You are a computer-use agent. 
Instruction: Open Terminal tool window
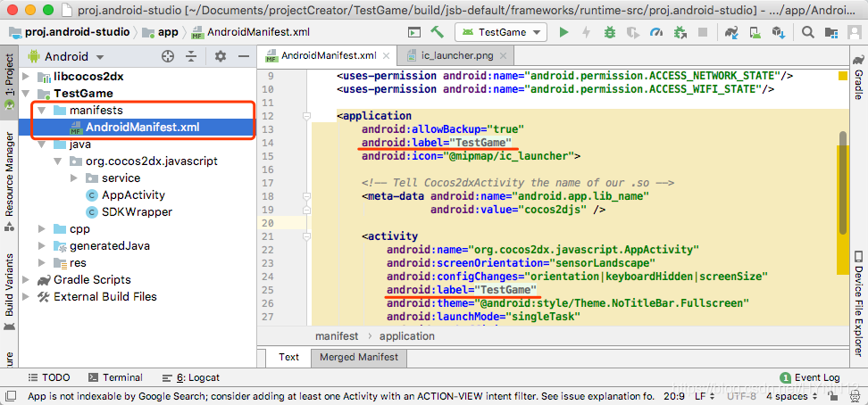point(116,378)
